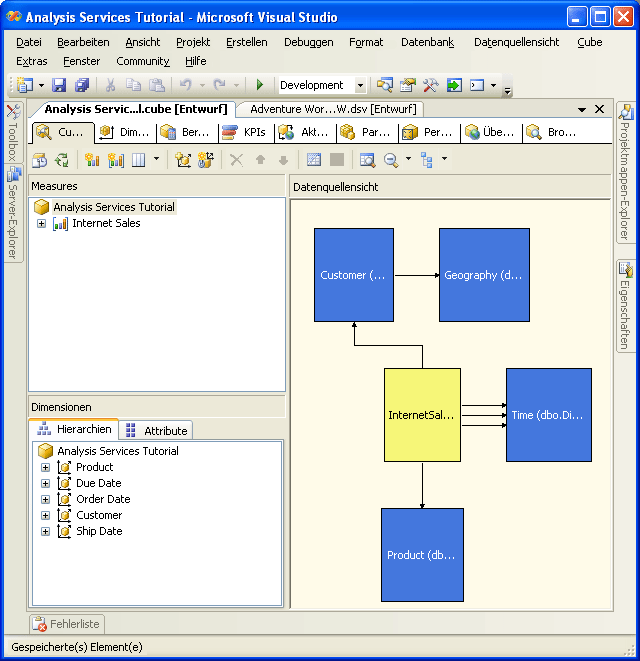Screen dimensions: 640x661
Task: Open the Projektmappen-Explorer side panel
Action: (x=626, y=172)
